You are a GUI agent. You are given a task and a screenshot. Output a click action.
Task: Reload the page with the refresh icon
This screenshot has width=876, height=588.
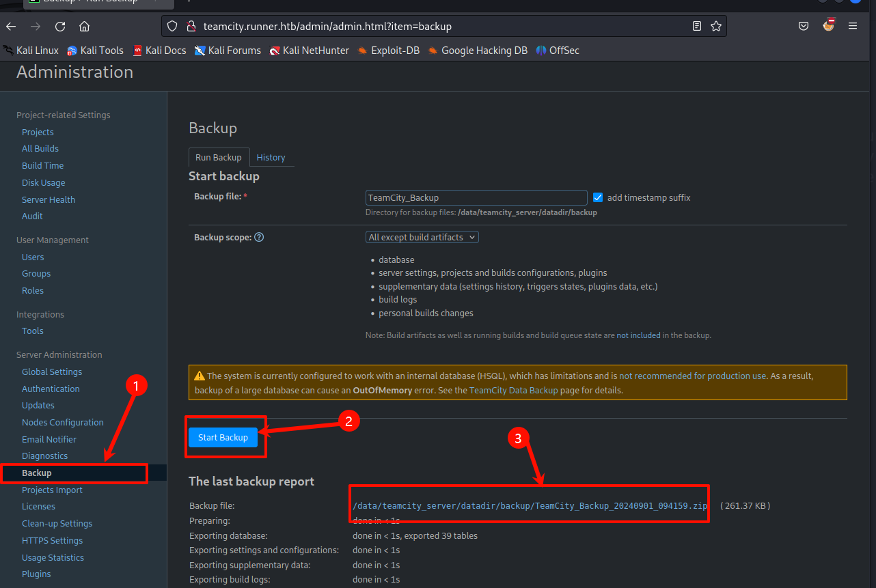point(60,26)
